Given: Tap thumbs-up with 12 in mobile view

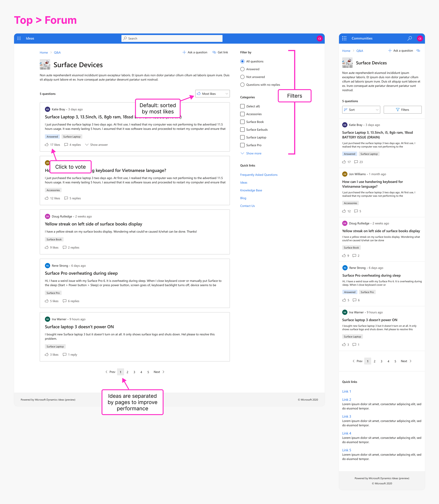Looking at the screenshot, I should click(344, 211).
